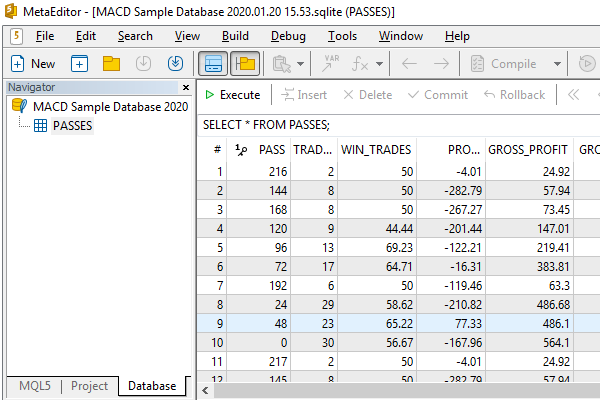The image size is (600, 400).
Task: Open the Compile dropdown arrow
Action: pos(557,64)
